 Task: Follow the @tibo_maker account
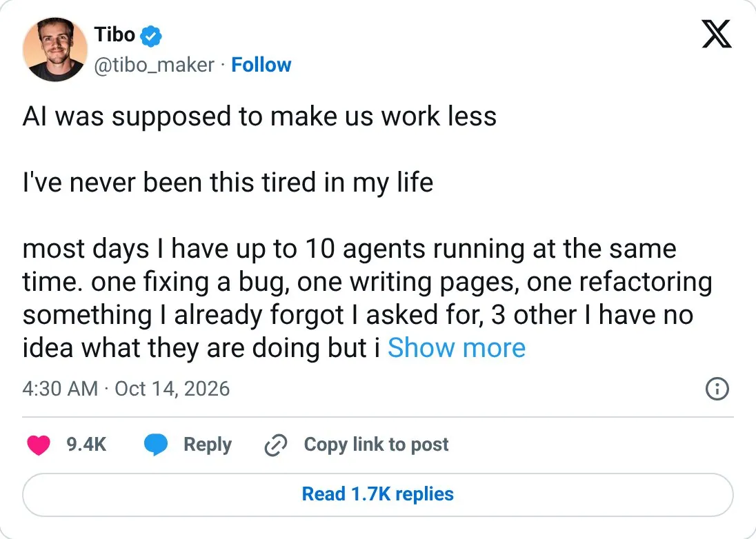point(261,65)
